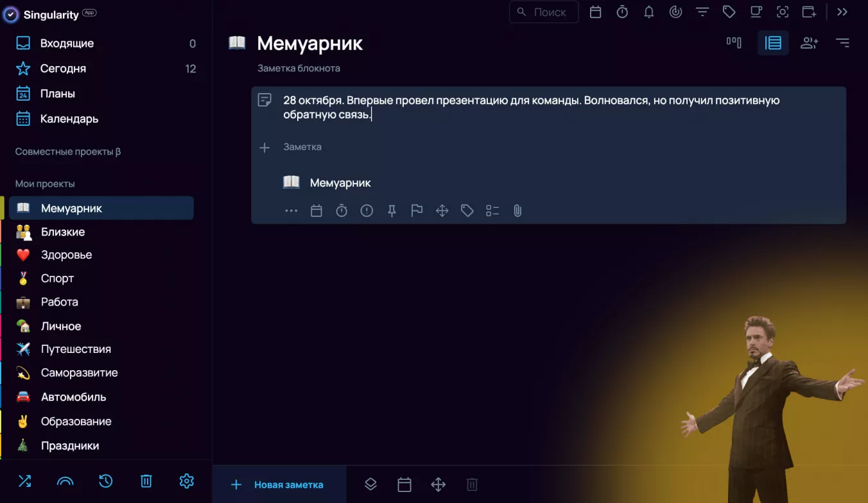The height and width of the screenshot is (503, 868).
Task: Open notifications bell icon
Action: 649,12
